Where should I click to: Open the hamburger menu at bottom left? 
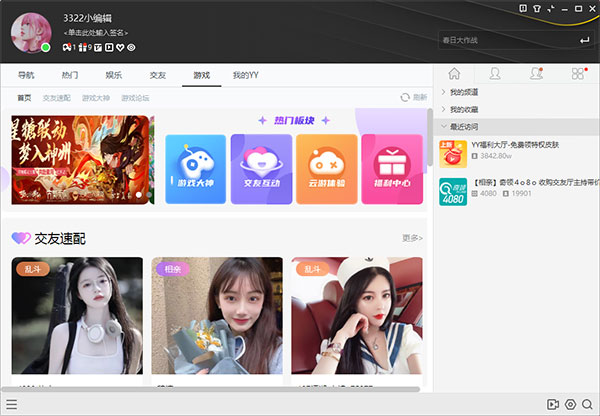pyautogui.click(x=12, y=404)
